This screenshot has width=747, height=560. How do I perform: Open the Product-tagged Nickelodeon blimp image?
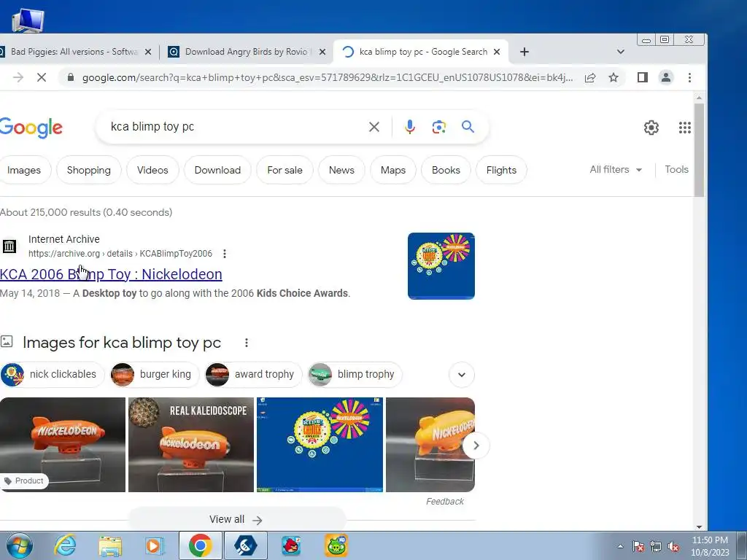pyautogui.click(x=63, y=445)
